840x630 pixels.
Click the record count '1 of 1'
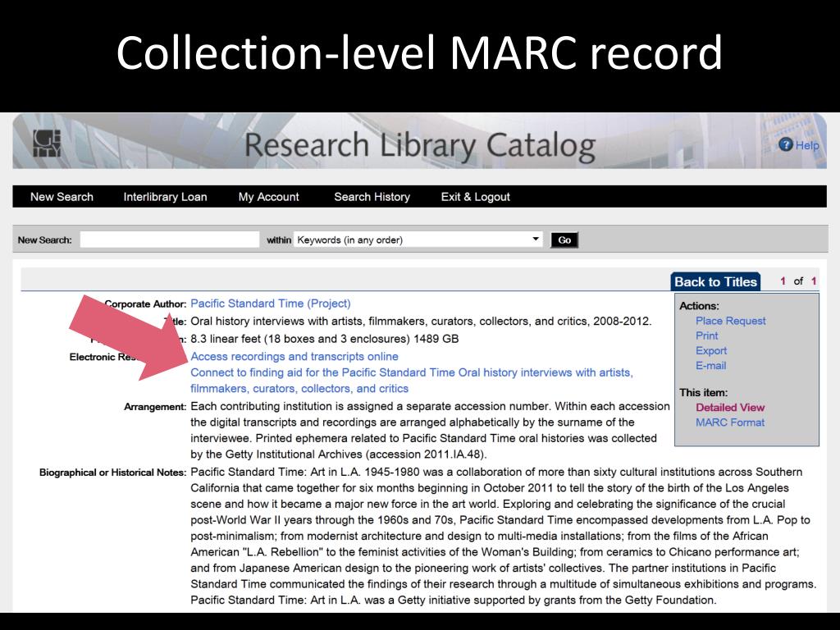pos(798,281)
